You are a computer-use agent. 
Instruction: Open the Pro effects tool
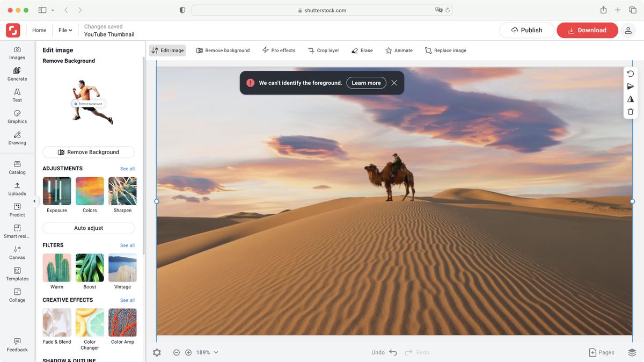tap(279, 50)
